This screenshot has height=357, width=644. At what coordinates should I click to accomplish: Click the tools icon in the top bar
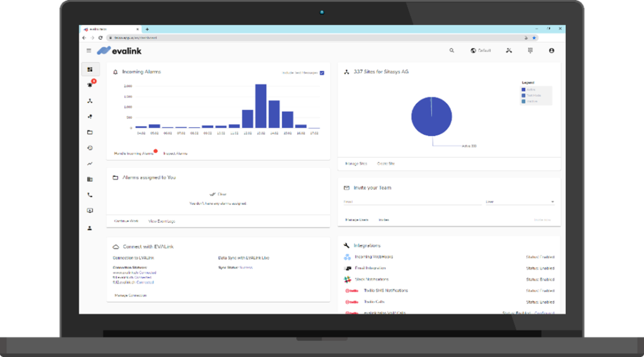509,50
